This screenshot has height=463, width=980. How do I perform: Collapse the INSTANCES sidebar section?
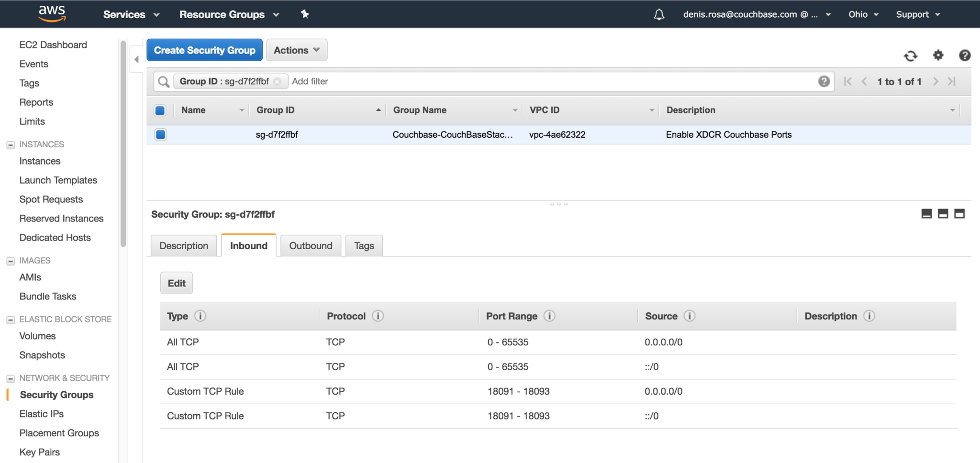point(10,144)
